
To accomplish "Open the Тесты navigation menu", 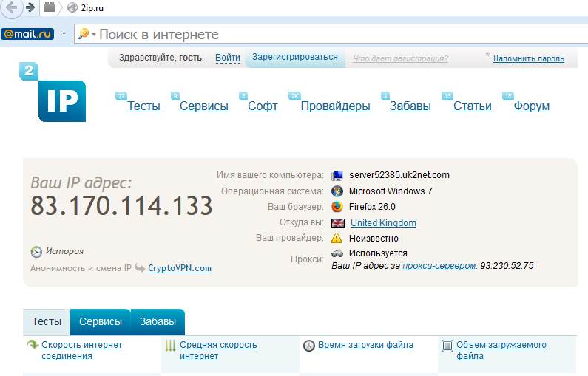I will coord(143,106).
